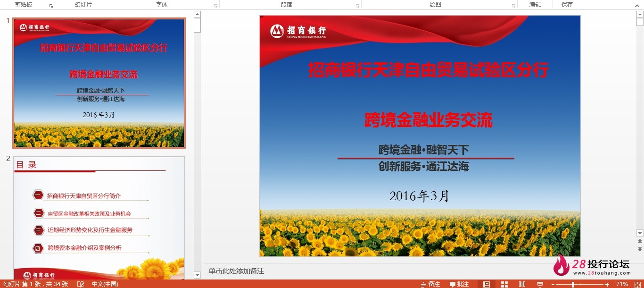
Task: Open 绘图 group dialog launcher
Action: coord(513,6)
